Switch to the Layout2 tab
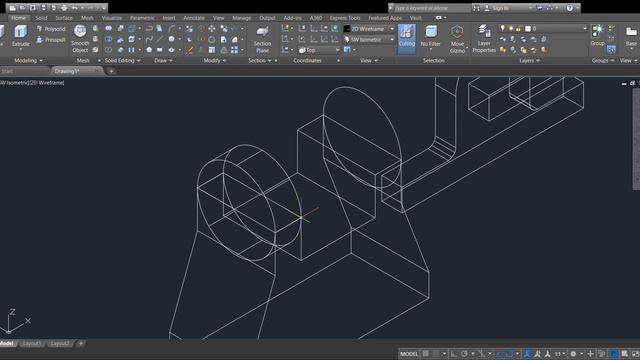The image size is (640, 360). 60,344
